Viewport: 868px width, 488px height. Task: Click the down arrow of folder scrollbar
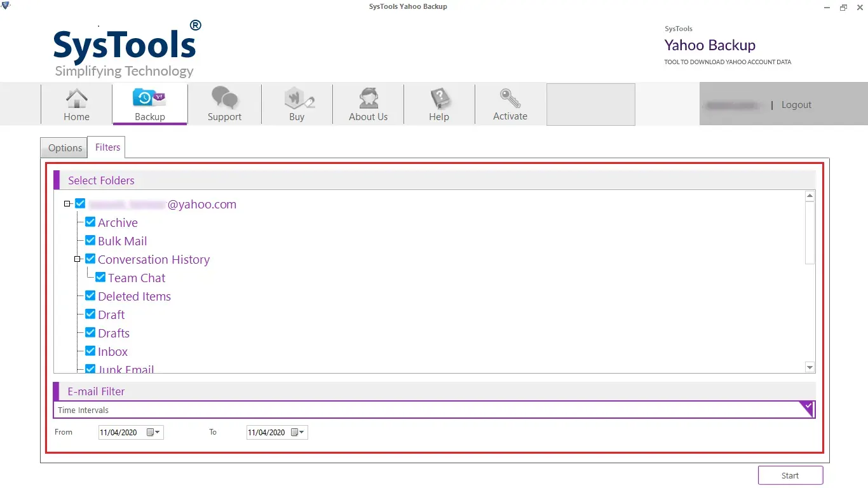pos(810,367)
